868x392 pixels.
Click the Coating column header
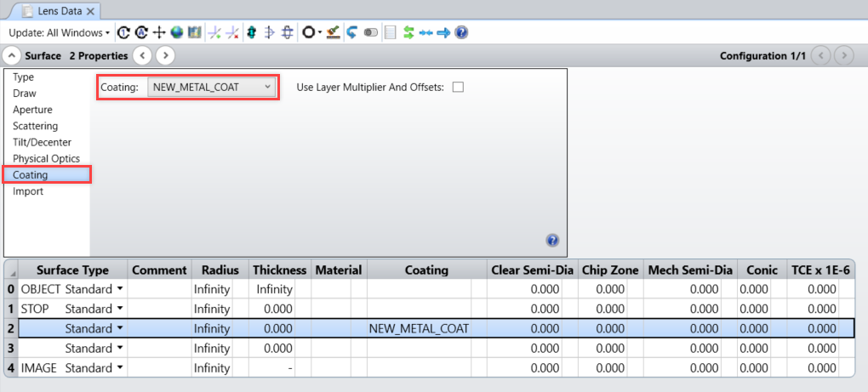point(426,270)
